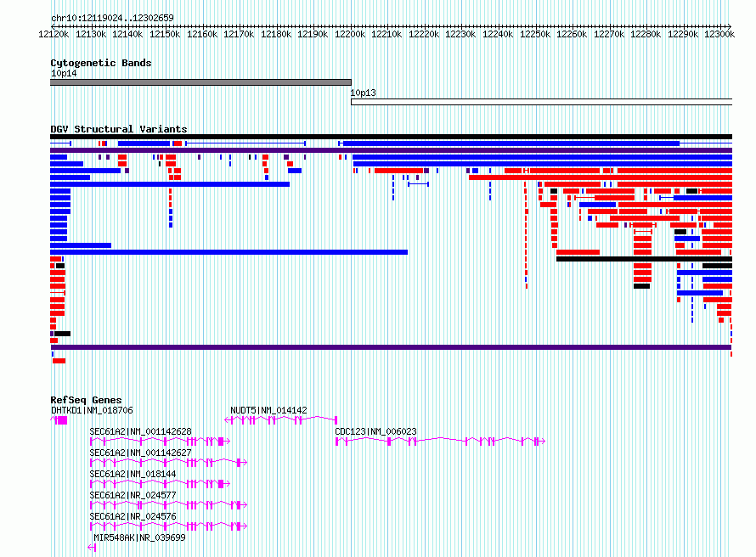Click the 12300k ruler label
756x557 pixels.
click(719, 34)
